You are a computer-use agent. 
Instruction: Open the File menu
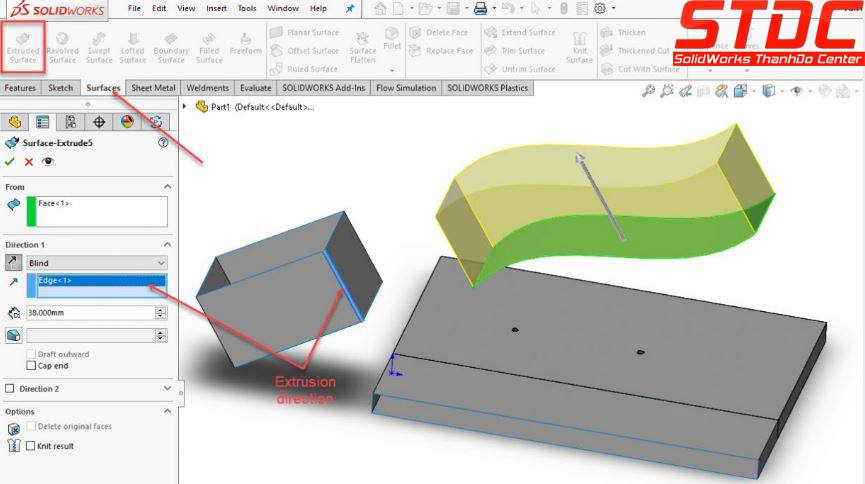click(134, 8)
